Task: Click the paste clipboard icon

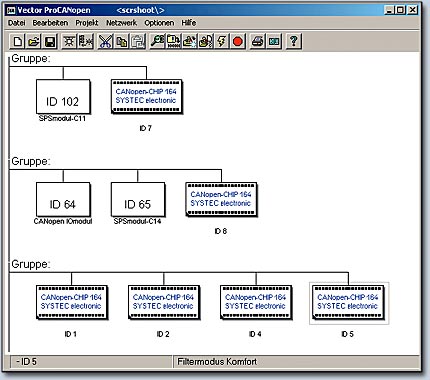Action: tap(138, 41)
